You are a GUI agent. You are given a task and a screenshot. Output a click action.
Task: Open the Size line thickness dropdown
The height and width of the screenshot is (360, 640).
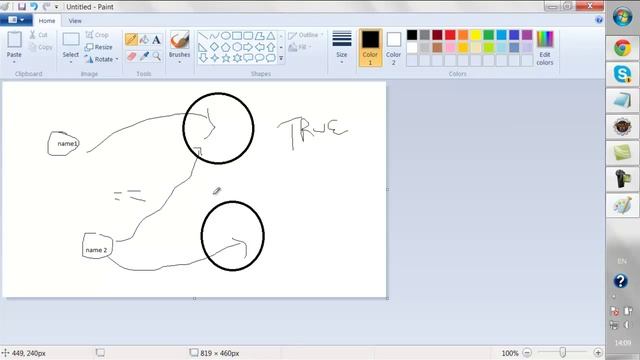click(342, 48)
